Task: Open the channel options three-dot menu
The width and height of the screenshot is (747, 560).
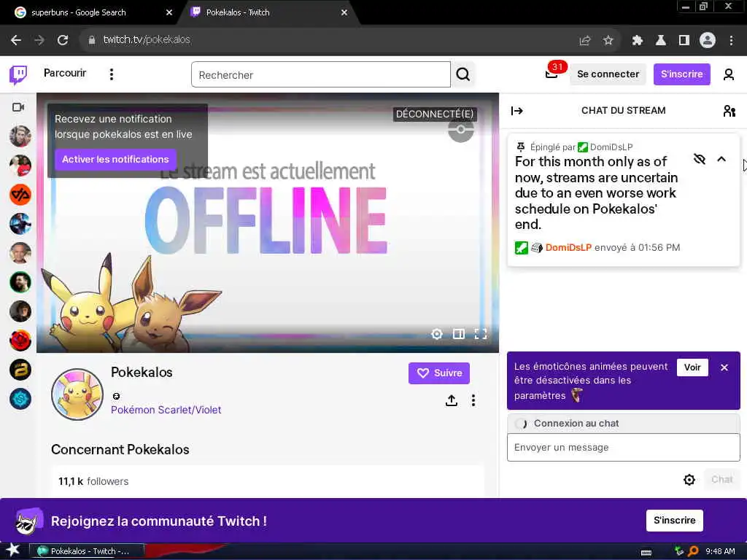Action: pyautogui.click(x=473, y=400)
